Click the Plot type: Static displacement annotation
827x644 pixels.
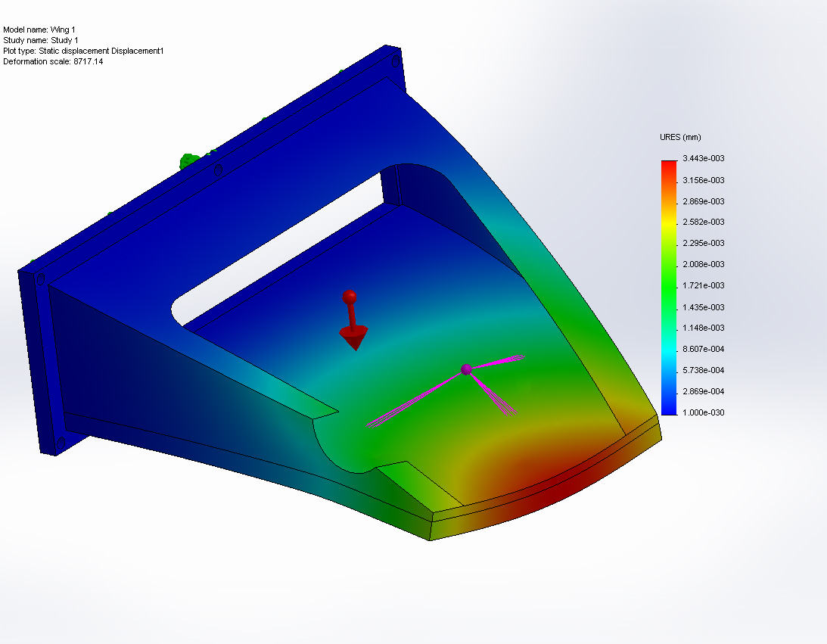[83, 51]
